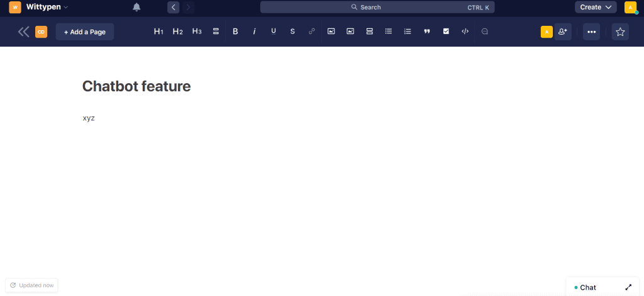Toggle underline formatting
Viewport: 644px width, 296px height.
[274, 31]
